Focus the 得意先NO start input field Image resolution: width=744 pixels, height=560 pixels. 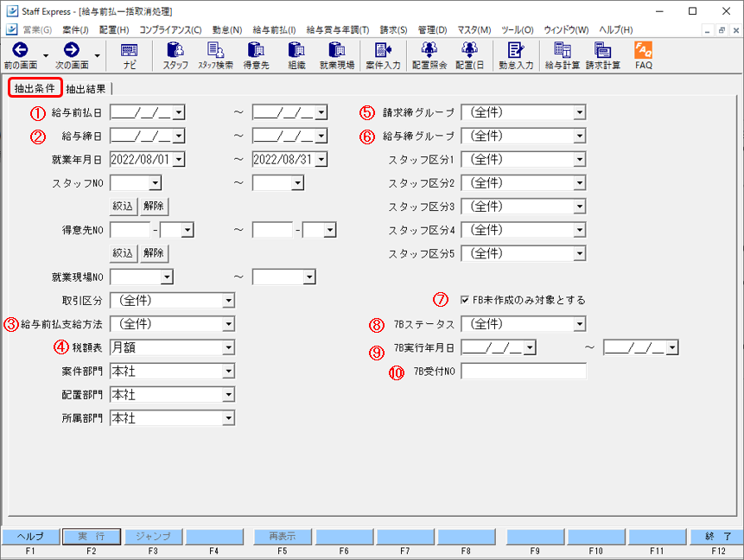click(130, 230)
